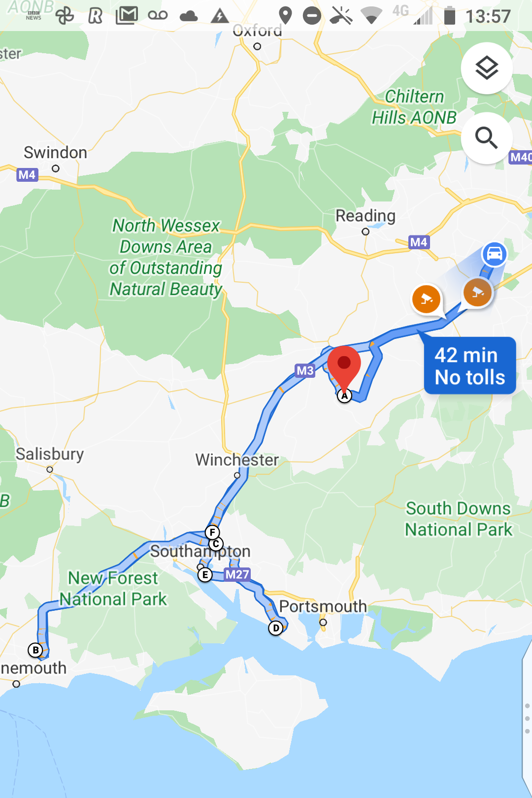The image size is (532, 798).
Task: Open the side drawer handle dots
Action: point(527,719)
